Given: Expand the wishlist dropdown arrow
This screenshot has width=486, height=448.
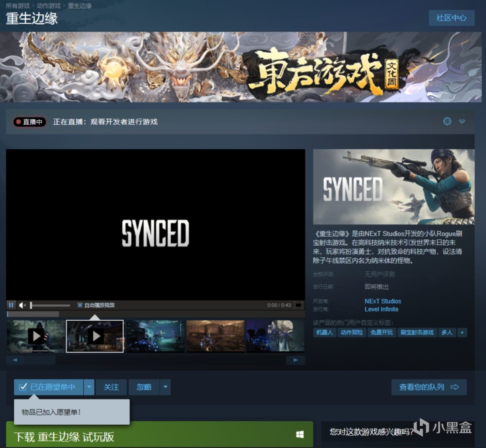Looking at the screenshot, I should pyautogui.click(x=89, y=387).
